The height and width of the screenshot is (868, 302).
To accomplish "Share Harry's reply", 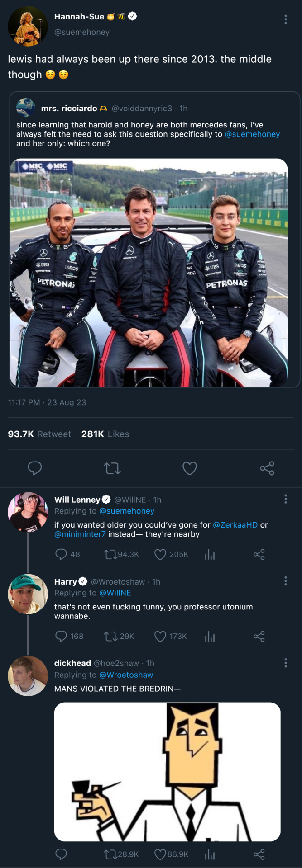I will click(x=259, y=636).
